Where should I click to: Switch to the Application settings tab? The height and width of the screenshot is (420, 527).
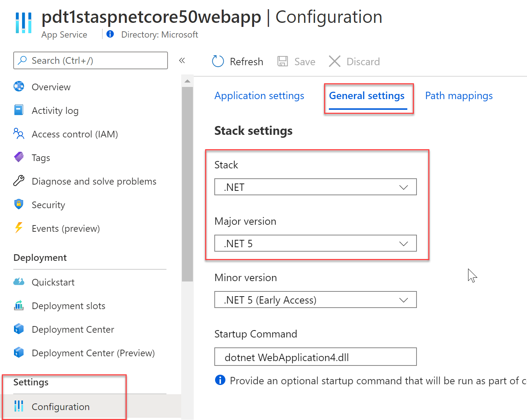[259, 95]
